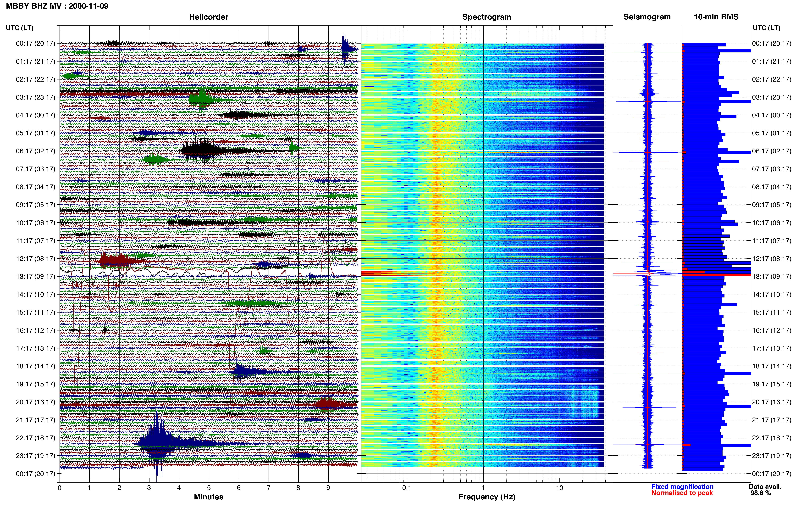The width and height of the screenshot is (812, 508).
Task: Click minute tick '5' on helicorder axis
Action: [x=209, y=487]
